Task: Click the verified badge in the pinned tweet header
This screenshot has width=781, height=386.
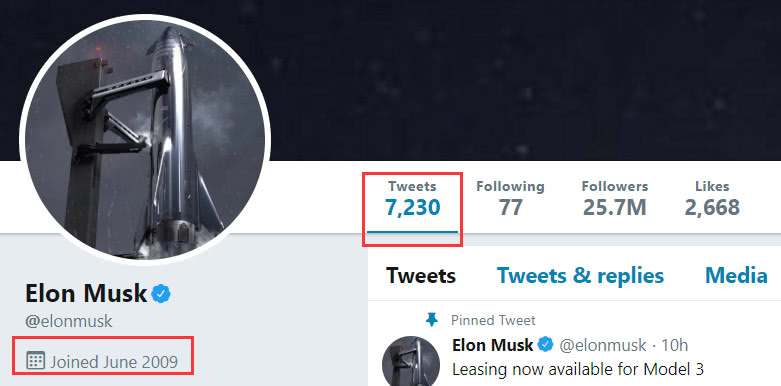Action: [546, 344]
